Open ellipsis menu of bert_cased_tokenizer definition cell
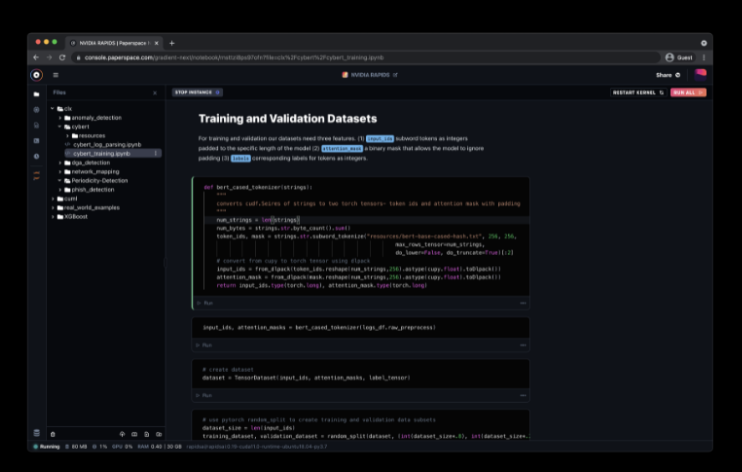Image resolution: width=742 pixels, height=472 pixels. point(523,303)
